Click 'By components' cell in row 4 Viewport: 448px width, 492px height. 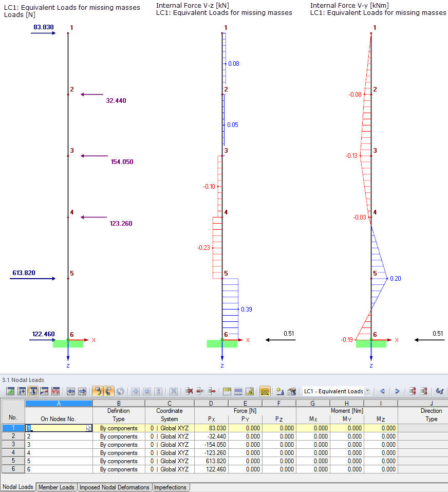point(119,453)
